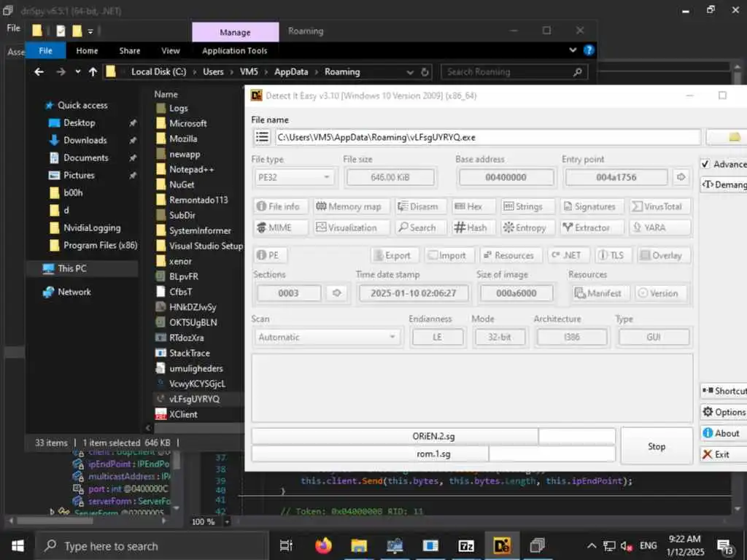Toggle the Advanced checkbox
Image resolution: width=747 pixels, height=560 pixels.
pyautogui.click(x=705, y=164)
